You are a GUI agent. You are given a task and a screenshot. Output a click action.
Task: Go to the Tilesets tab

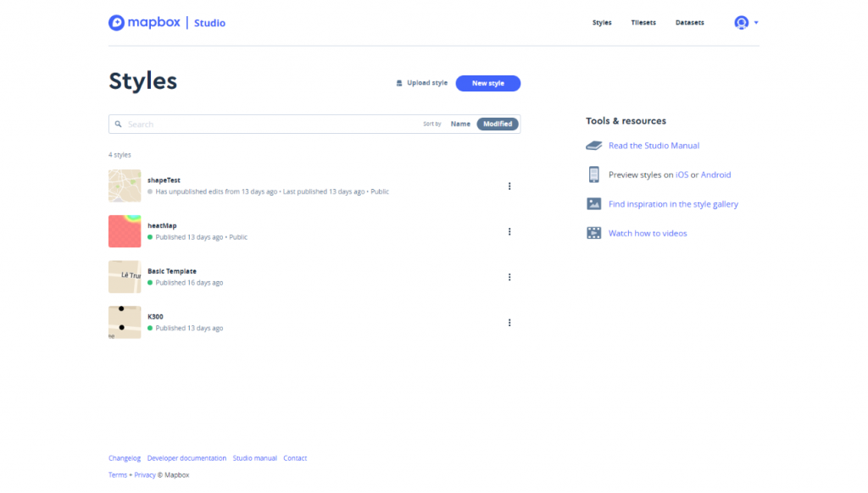click(x=643, y=23)
